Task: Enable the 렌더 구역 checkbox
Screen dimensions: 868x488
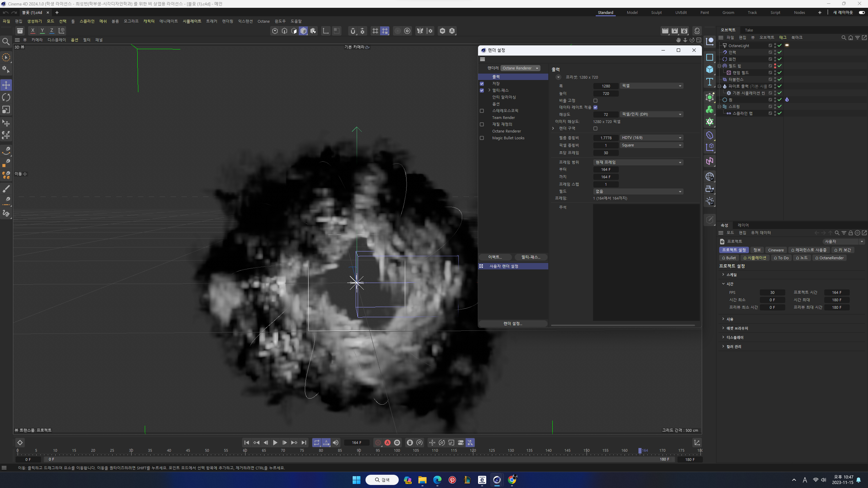Action: [595, 128]
